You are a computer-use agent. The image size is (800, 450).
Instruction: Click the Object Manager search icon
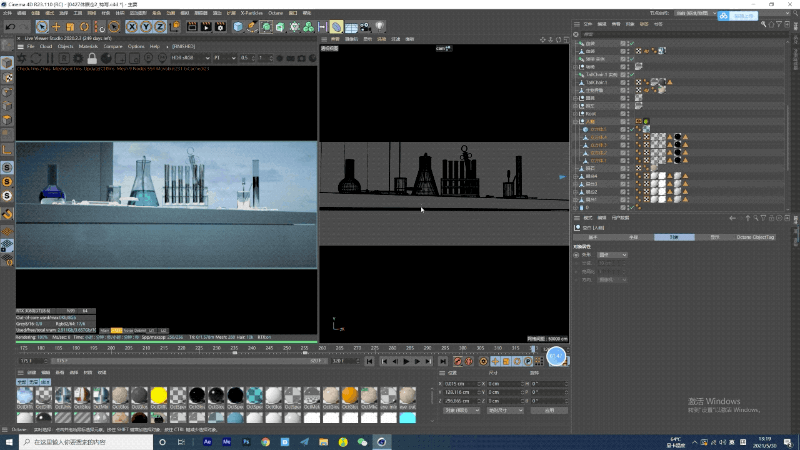pos(763,24)
